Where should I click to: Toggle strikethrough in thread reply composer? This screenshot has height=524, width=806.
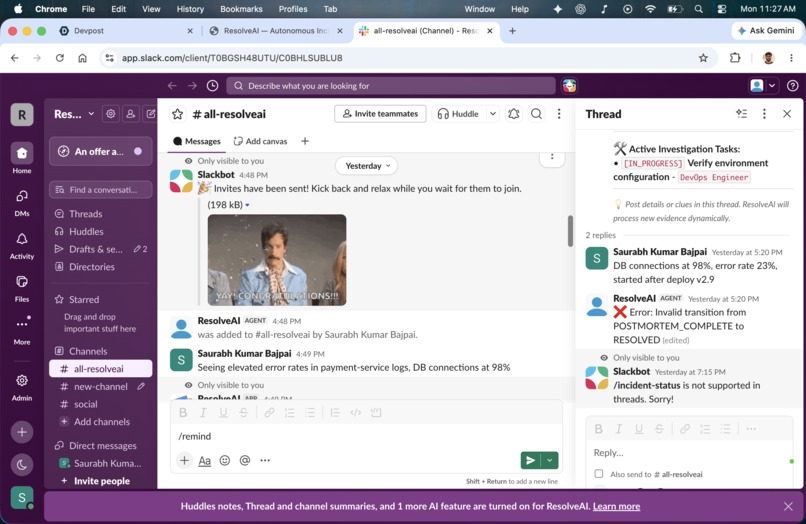pyautogui.click(x=659, y=429)
